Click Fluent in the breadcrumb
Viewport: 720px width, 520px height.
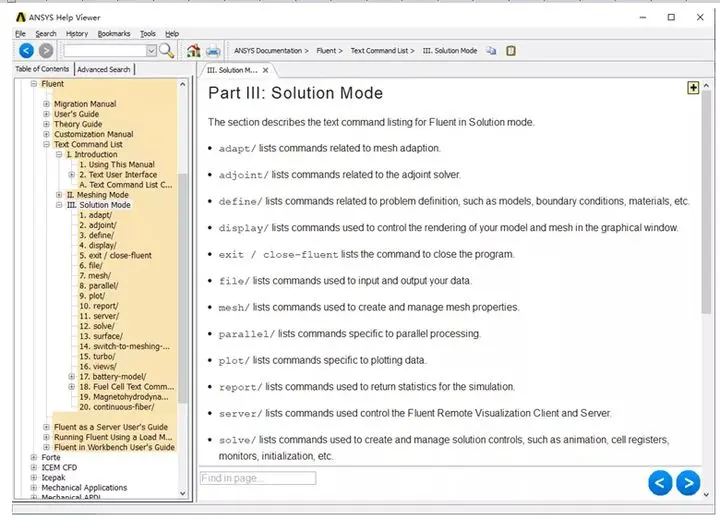click(x=326, y=51)
